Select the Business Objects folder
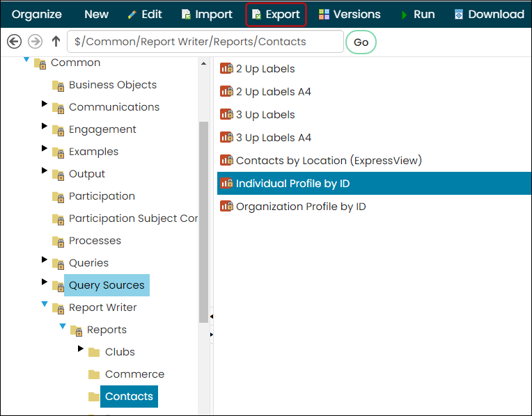532x416 pixels. (x=113, y=85)
